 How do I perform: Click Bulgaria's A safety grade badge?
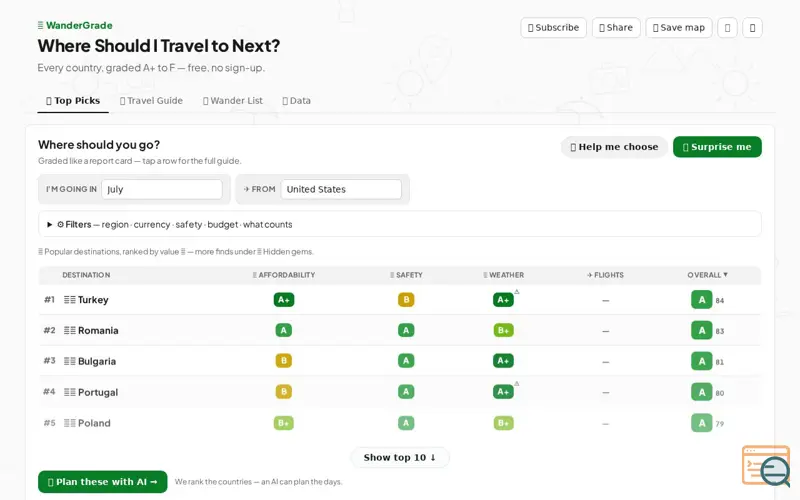click(x=406, y=361)
